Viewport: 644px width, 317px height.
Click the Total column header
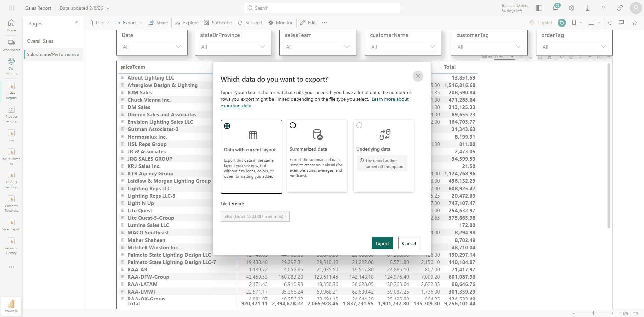click(449, 67)
